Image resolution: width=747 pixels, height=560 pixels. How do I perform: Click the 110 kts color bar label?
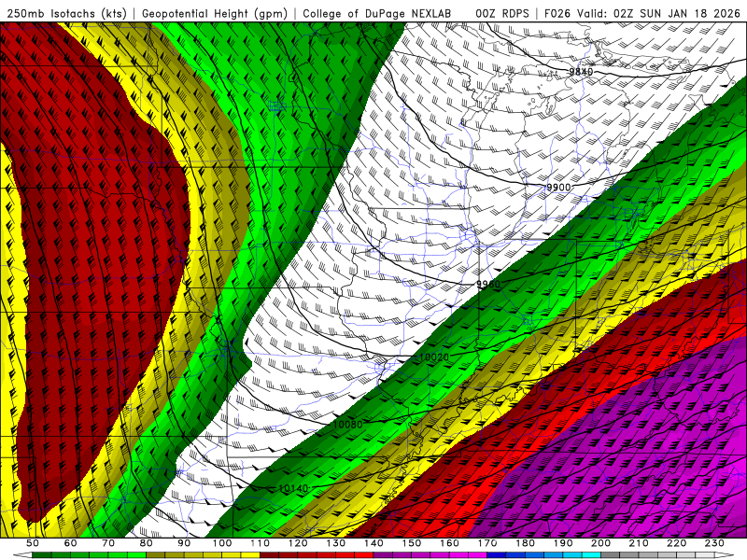(x=260, y=543)
